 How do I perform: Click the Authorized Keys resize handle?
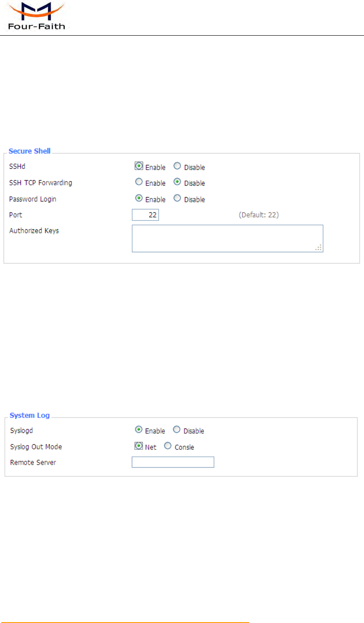319,248
